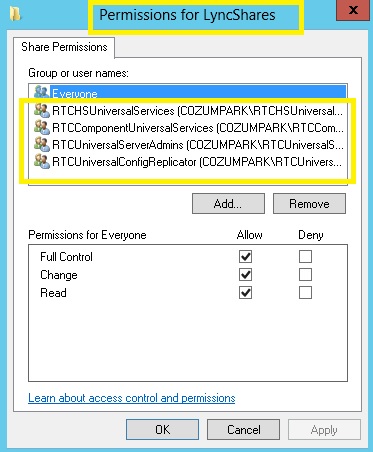The height and width of the screenshot is (452, 373).
Task: Click the RTCUniversalConfigReplicator group icon
Action: tap(42, 162)
